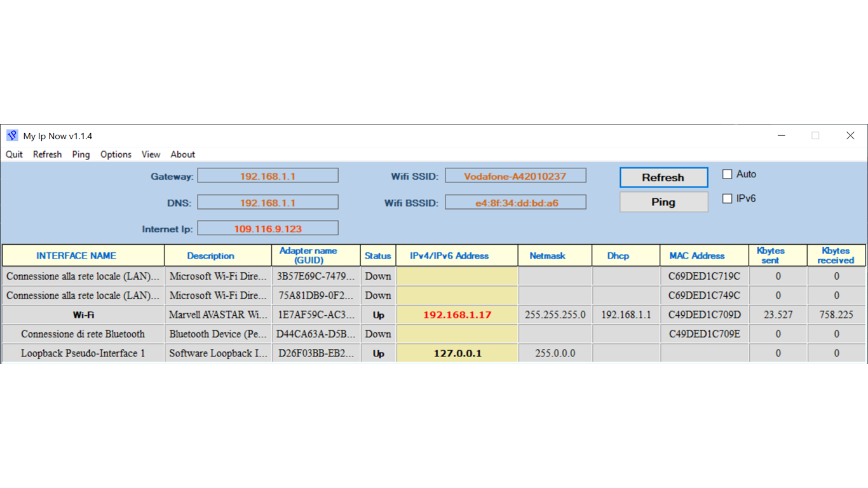Viewport: 868px width, 488px height.
Task: Click the Internet Ip value field
Action: pyautogui.click(x=268, y=228)
